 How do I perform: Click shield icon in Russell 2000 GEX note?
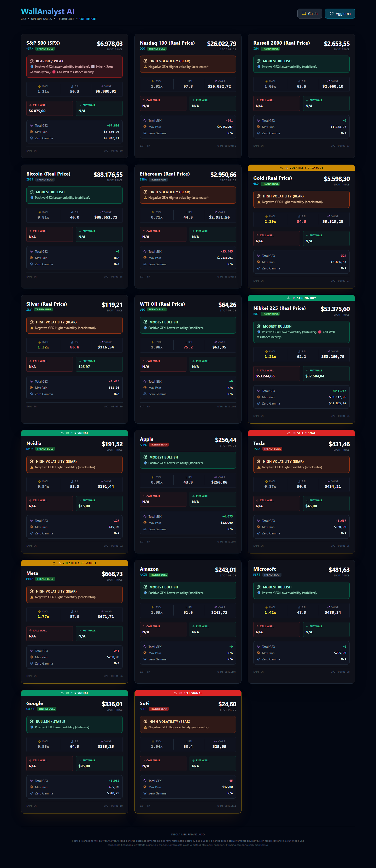click(259, 67)
